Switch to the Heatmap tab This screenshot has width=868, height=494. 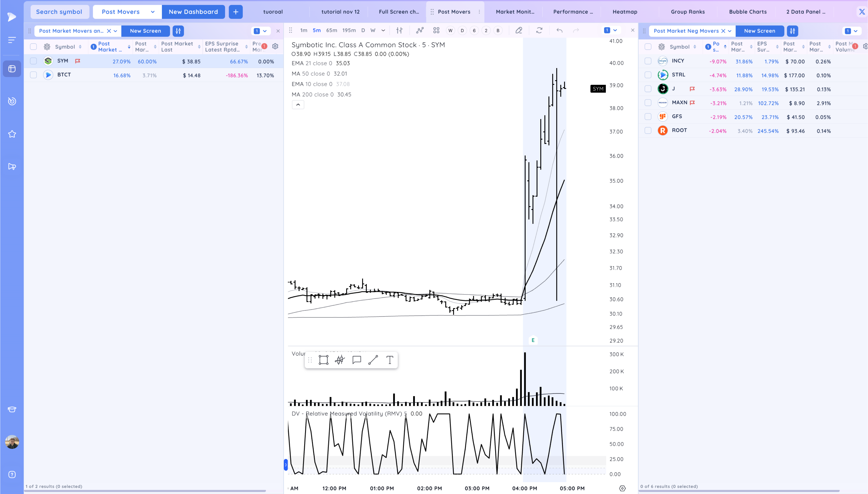625,12
